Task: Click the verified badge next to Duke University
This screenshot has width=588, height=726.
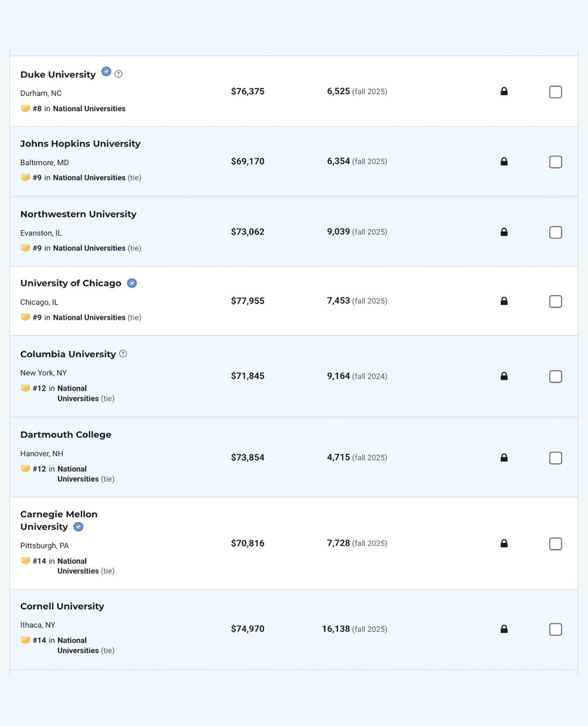Action: coord(106,71)
